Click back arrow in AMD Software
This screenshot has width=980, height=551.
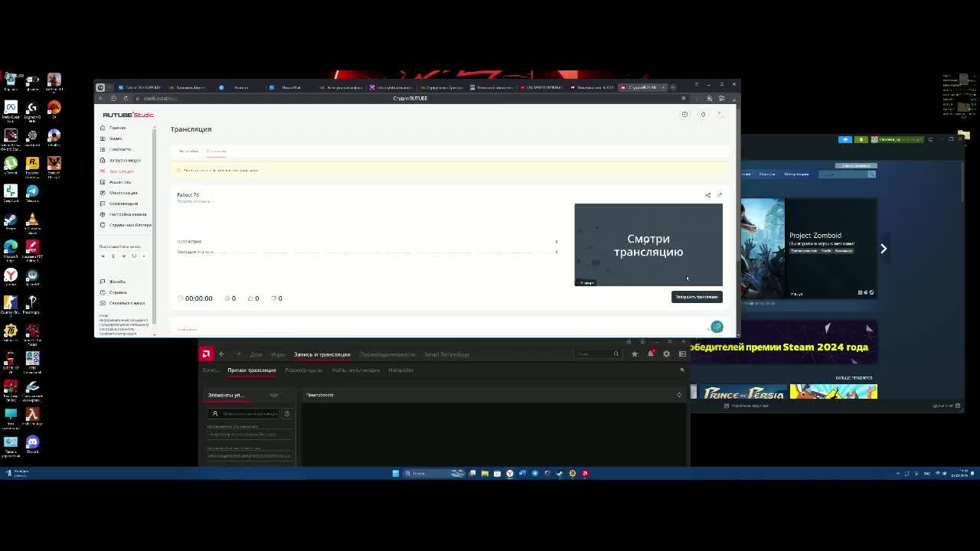[221, 354]
